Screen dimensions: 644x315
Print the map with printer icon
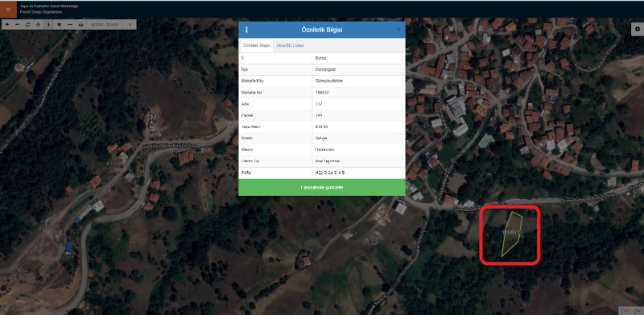81,25
